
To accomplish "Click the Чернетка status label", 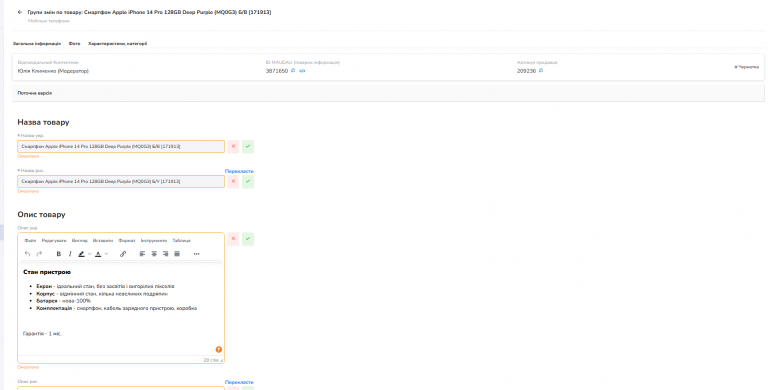I will point(747,67).
